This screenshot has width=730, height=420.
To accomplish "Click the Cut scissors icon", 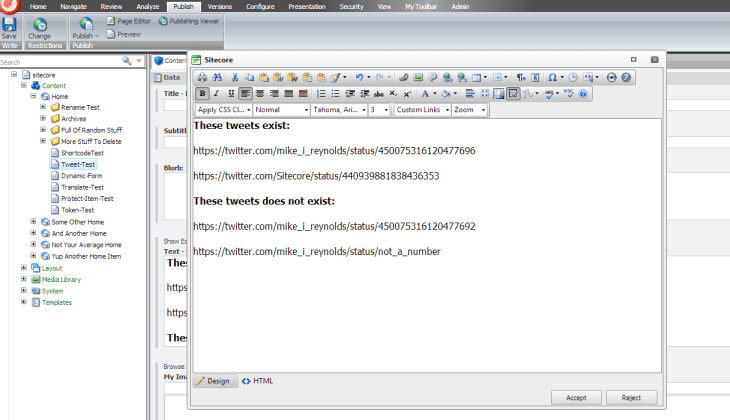I will [235, 77].
